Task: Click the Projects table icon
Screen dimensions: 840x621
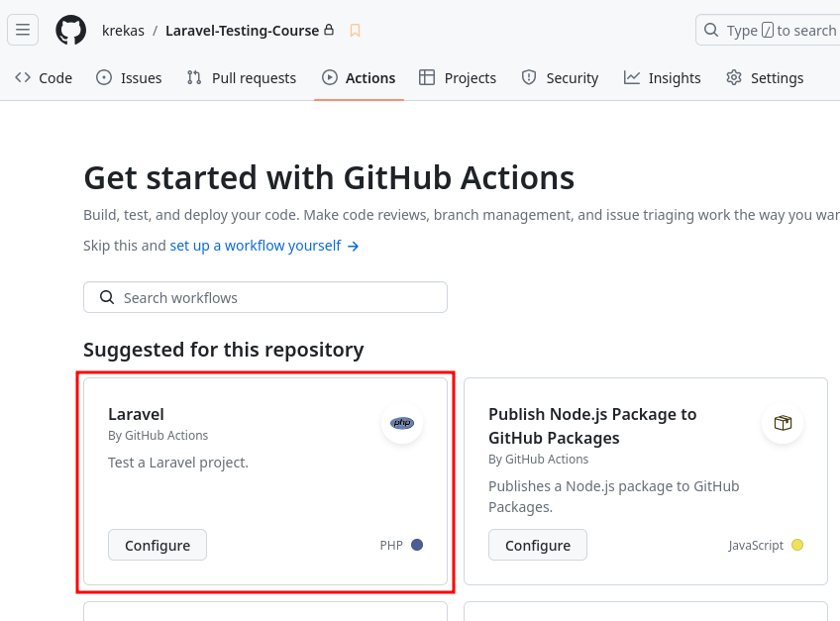Action: pyautogui.click(x=427, y=77)
